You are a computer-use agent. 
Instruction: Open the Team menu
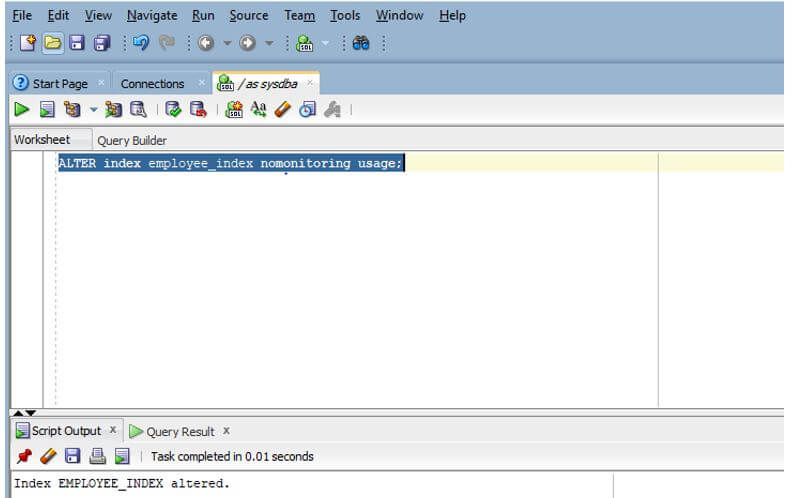[299, 16]
